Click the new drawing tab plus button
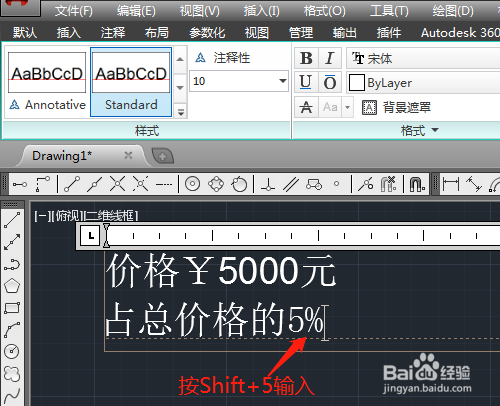The image size is (500, 406). [x=162, y=156]
